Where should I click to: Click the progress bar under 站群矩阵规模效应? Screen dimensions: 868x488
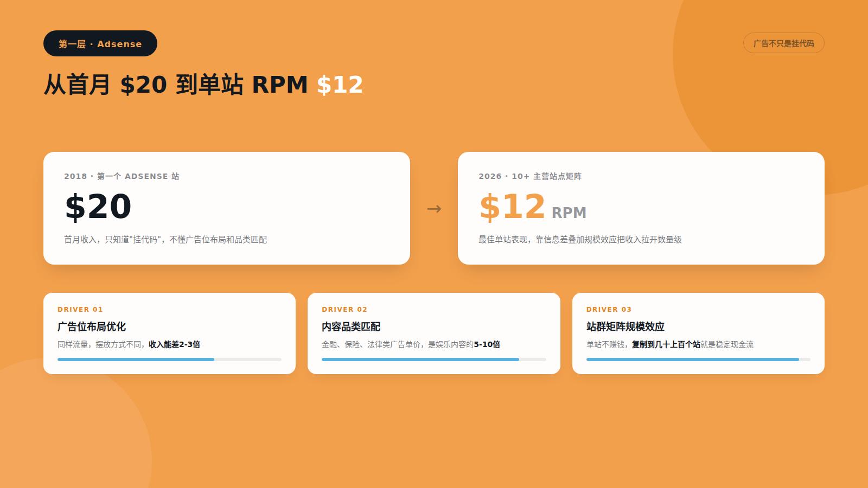click(698, 359)
